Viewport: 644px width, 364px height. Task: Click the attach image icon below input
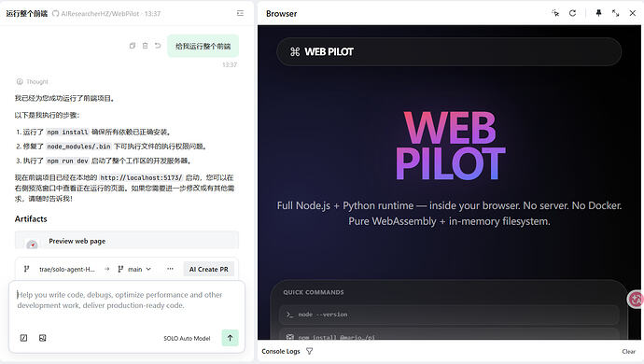(x=43, y=338)
